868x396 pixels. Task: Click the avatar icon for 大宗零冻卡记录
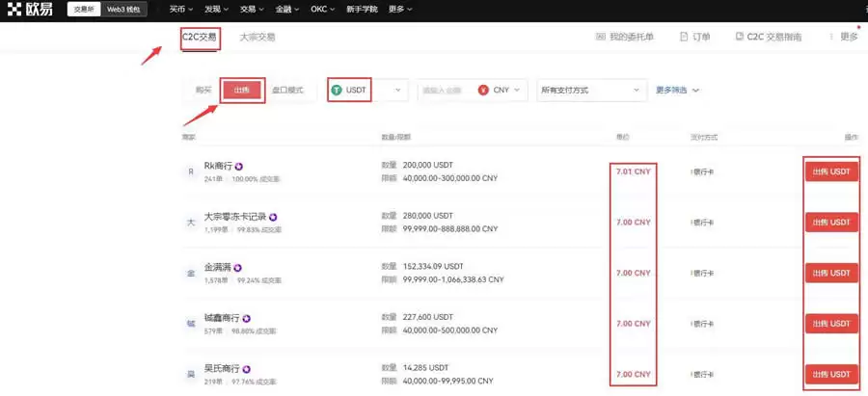(x=190, y=222)
